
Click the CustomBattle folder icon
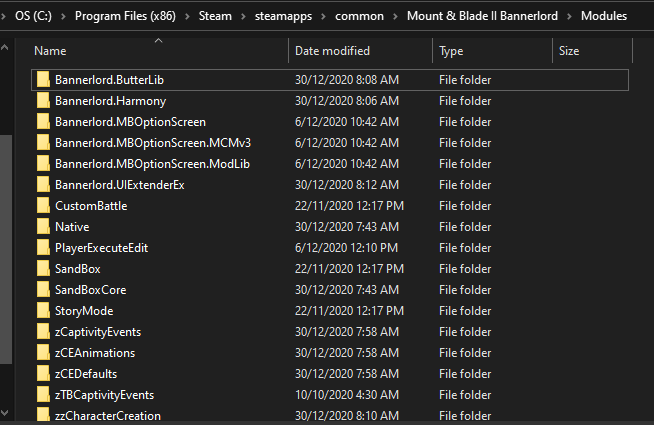pyautogui.click(x=43, y=205)
